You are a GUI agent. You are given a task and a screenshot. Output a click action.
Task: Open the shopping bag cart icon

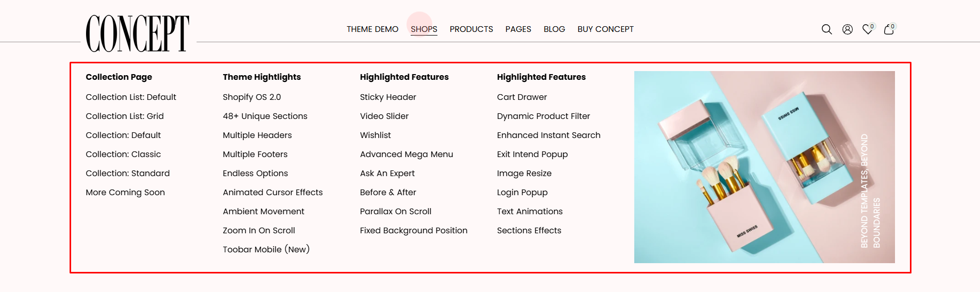(889, 29)
